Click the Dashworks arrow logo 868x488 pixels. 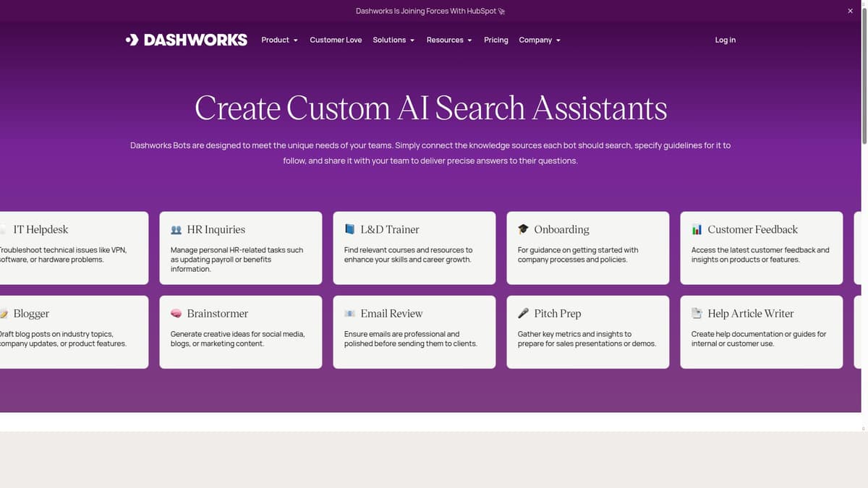133,40
